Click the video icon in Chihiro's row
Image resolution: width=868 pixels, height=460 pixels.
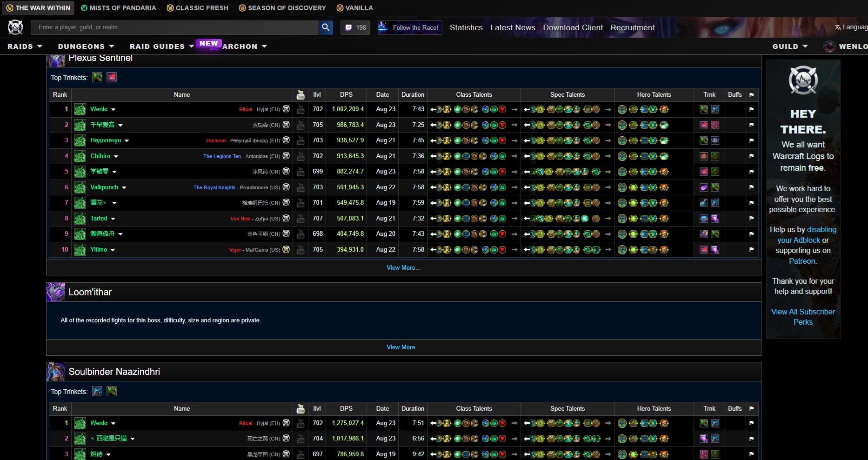click(300, 156)
